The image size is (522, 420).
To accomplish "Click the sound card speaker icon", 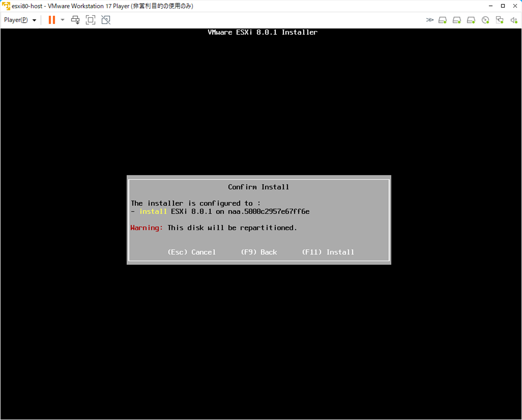I will pyautogui.click(x=514, y=20).
